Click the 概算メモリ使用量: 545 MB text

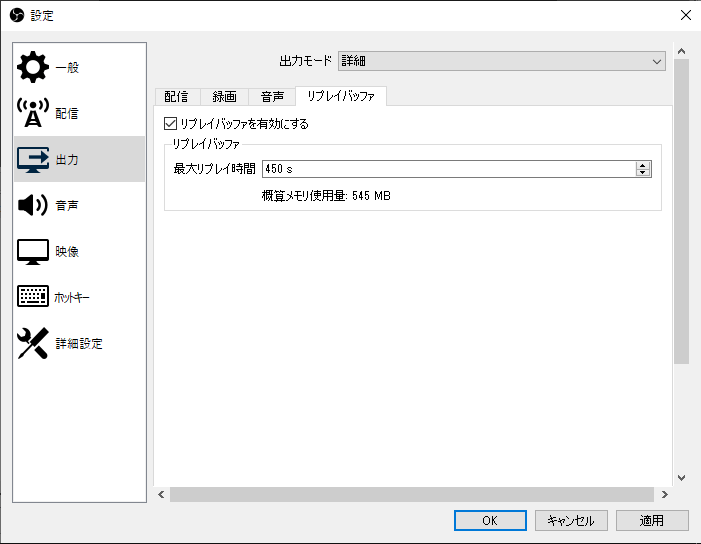pos(326,196)
